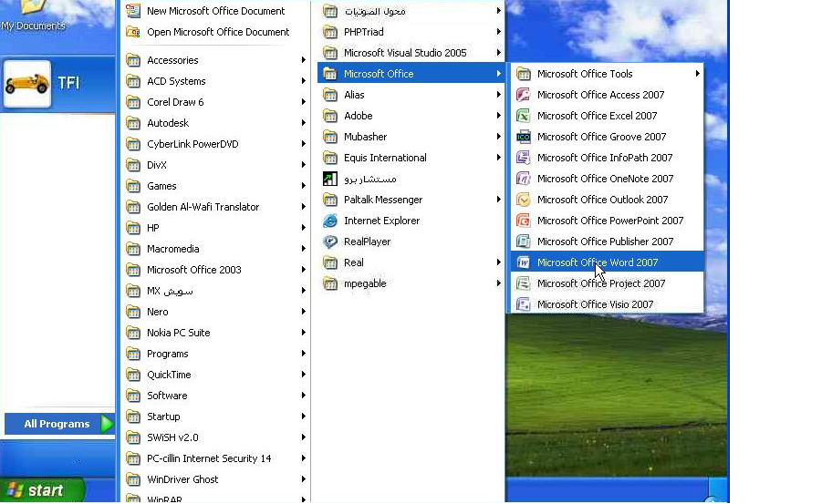832x504 pixels.
Task: Click the New Microsoft Office Document icon
Action: click(x=133, y=11)
